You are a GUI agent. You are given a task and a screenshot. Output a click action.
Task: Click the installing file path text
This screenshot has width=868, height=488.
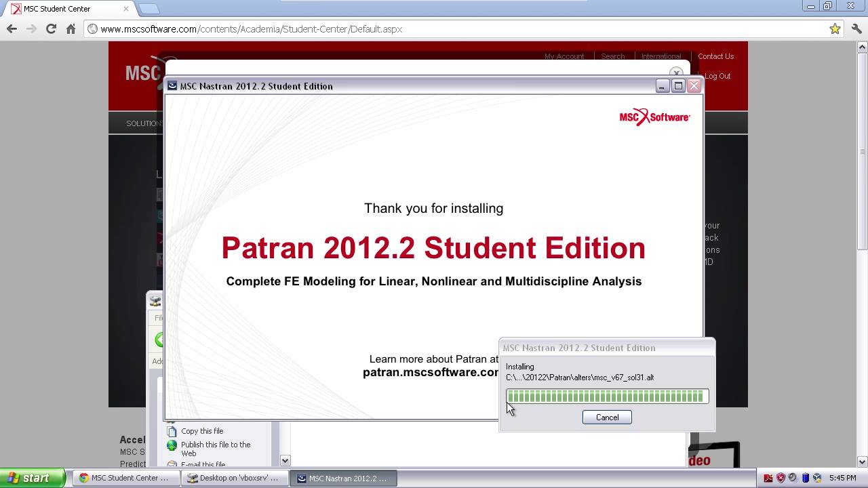point(580,378)
